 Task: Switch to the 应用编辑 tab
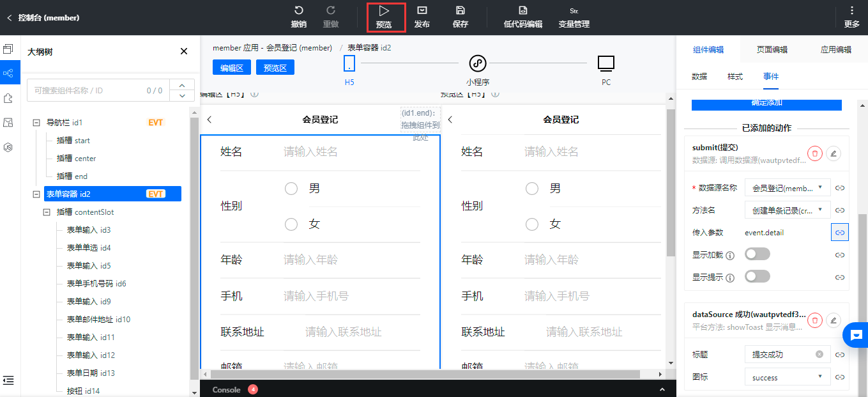836,50
